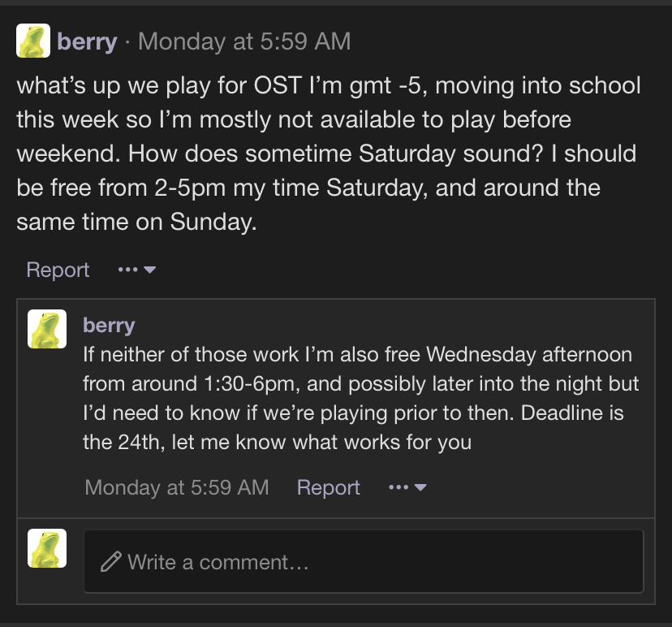Open the berry username link in the reply
The image size is (672, 627).
pos(109,325)
